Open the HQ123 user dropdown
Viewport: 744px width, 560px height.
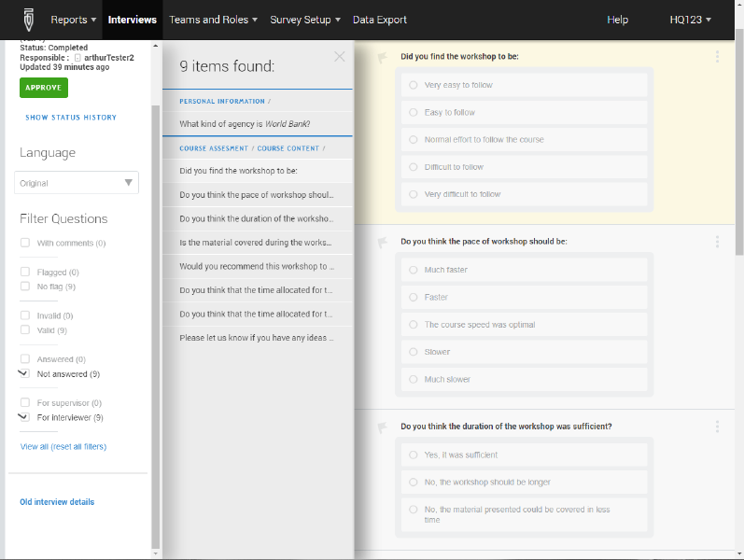pos(690,20)
